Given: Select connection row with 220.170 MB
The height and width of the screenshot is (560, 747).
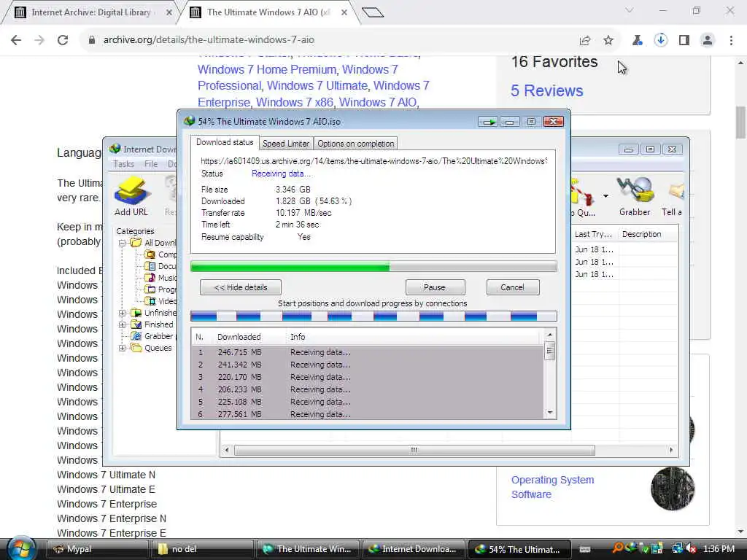Looking at the screenshot, I should 367,377.
